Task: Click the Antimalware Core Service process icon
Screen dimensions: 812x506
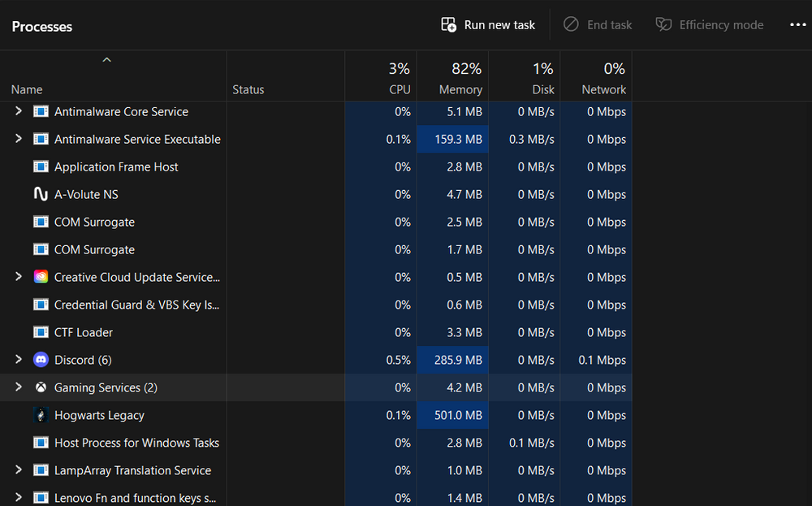Action: [41, 111]
